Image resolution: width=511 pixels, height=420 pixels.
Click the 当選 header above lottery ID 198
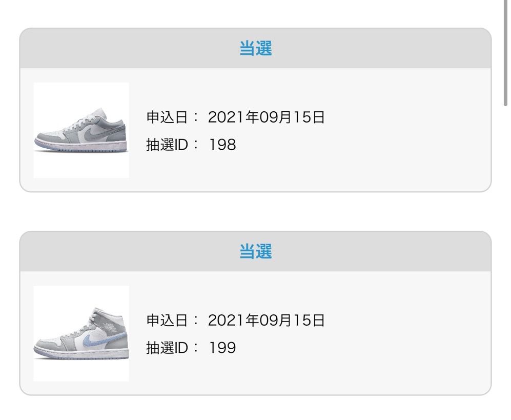coord(255,49)
